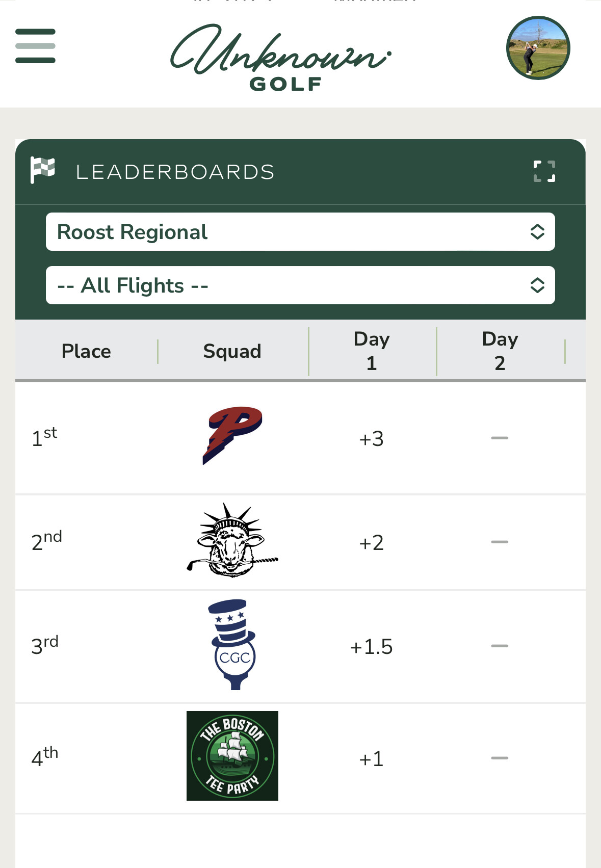Image resolution: width=601 pixels, height=868 pixels.
Task: Click the Roost Regional dropdown arrows
Action: pos(537,232)
